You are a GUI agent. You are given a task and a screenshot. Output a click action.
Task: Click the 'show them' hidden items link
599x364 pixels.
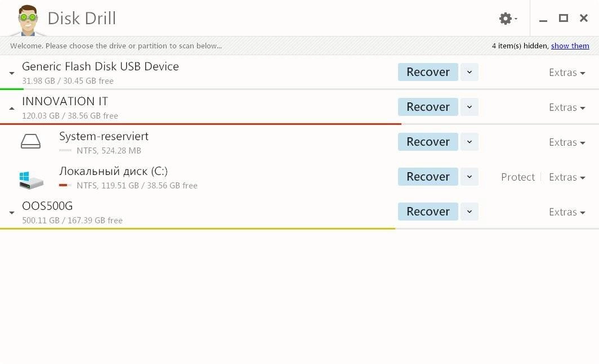tap(570, 46)
